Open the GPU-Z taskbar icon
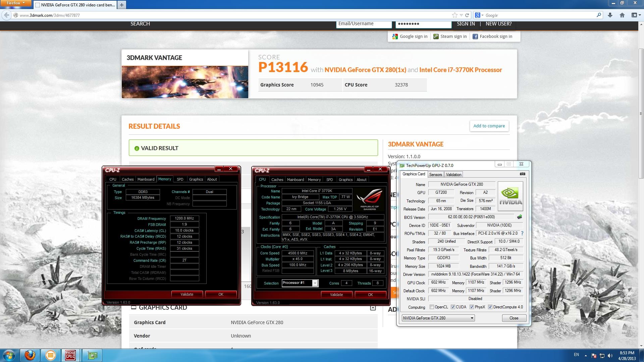This screenshot has height=362, width=644. pos(93,355)
